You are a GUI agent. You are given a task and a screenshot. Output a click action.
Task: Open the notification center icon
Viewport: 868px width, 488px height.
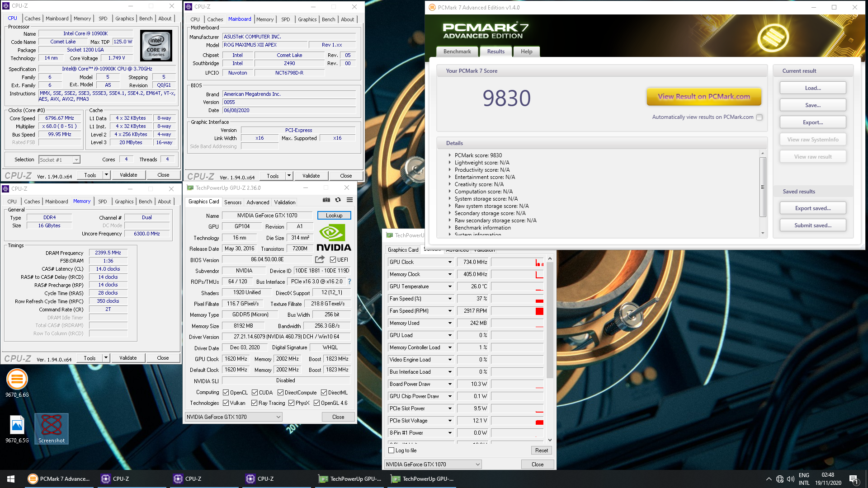[854, 479]
